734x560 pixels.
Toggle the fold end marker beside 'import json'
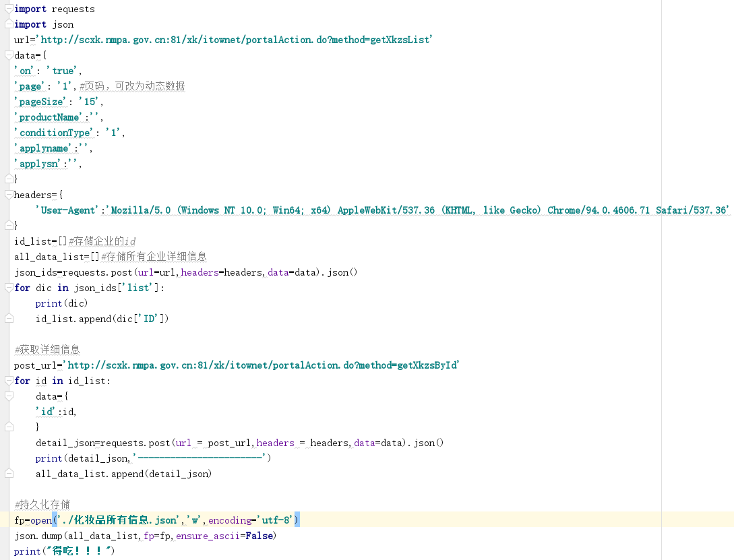tap(9, 24)
